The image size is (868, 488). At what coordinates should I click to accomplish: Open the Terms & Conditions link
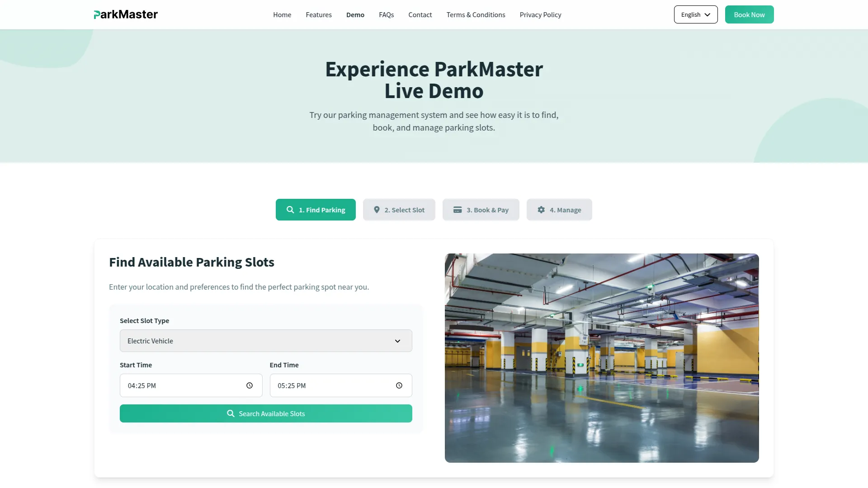click(x=476, y=14)
